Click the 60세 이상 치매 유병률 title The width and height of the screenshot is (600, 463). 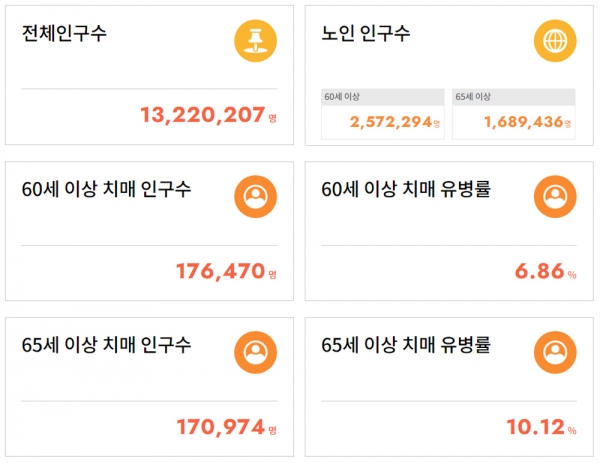[x=406, y=189]
